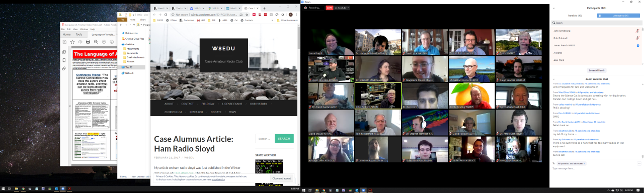Screen dimensions: 644x193
Task: Go back in Chrome
Action: [x=155, y=15]
